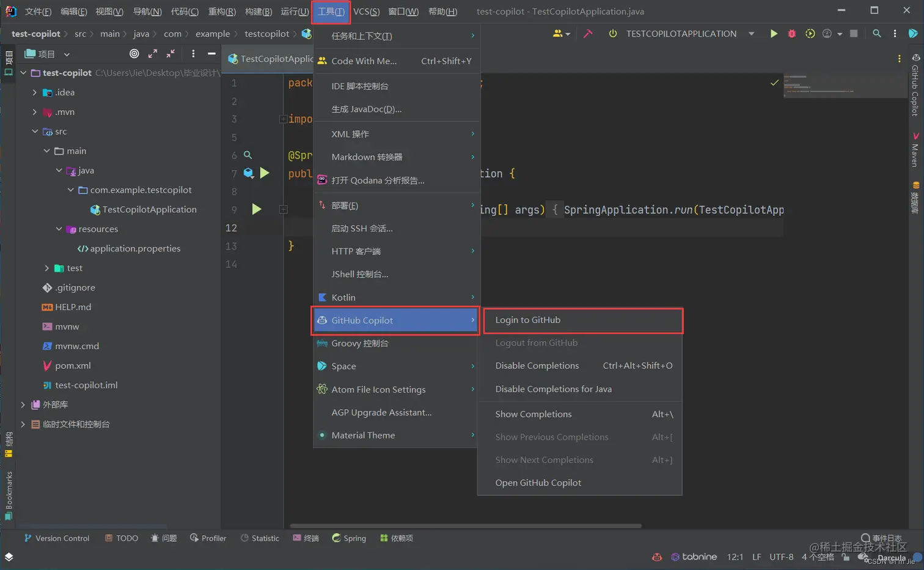Viewport: 924px width, 570px height.
Task: Expand External Libraries 外部库 node
Action: [x=23, y=405]
